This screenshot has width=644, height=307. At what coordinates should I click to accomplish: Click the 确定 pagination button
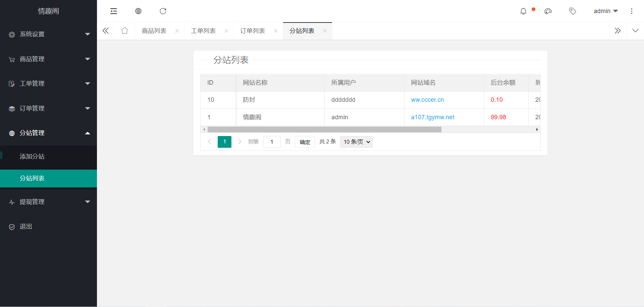pyautogui.click(x=305, y=142)
